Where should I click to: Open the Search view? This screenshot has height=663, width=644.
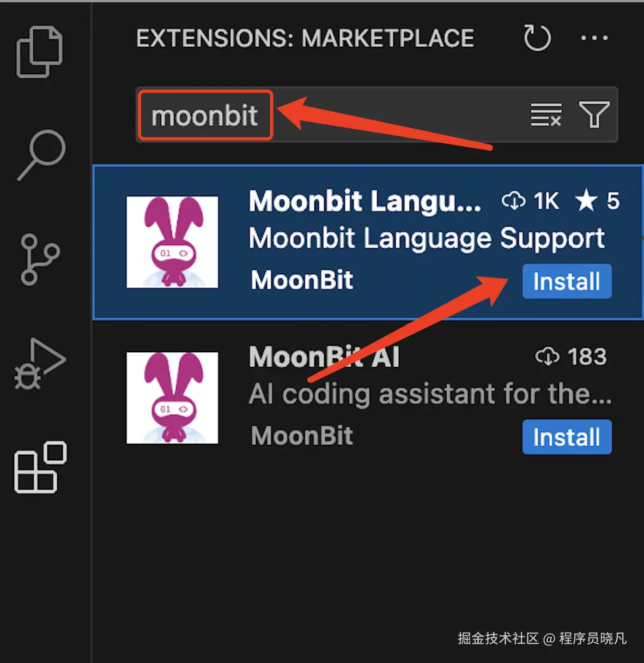click(x=41, y=155)
